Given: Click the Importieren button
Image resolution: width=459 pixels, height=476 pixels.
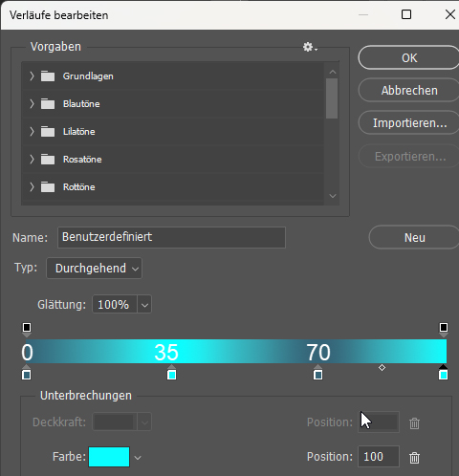Looking at the screenshot, I should 409,122.
